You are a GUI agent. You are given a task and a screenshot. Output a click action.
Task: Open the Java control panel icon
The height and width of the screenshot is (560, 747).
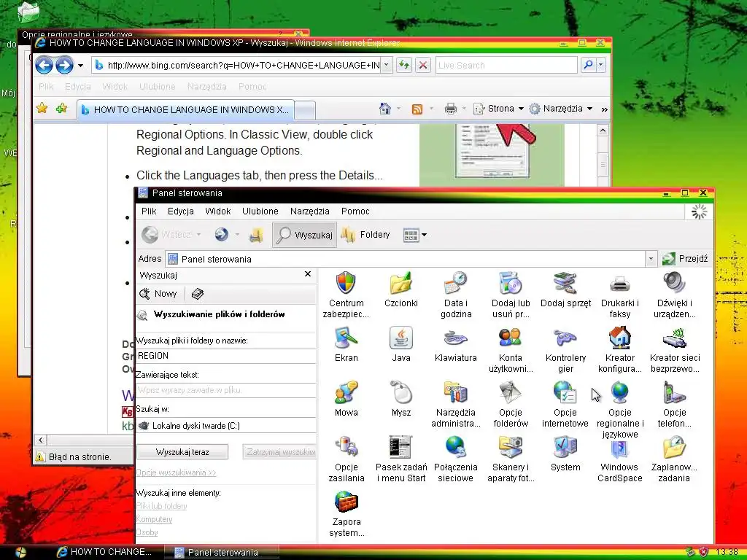click(x=400, y=344)
